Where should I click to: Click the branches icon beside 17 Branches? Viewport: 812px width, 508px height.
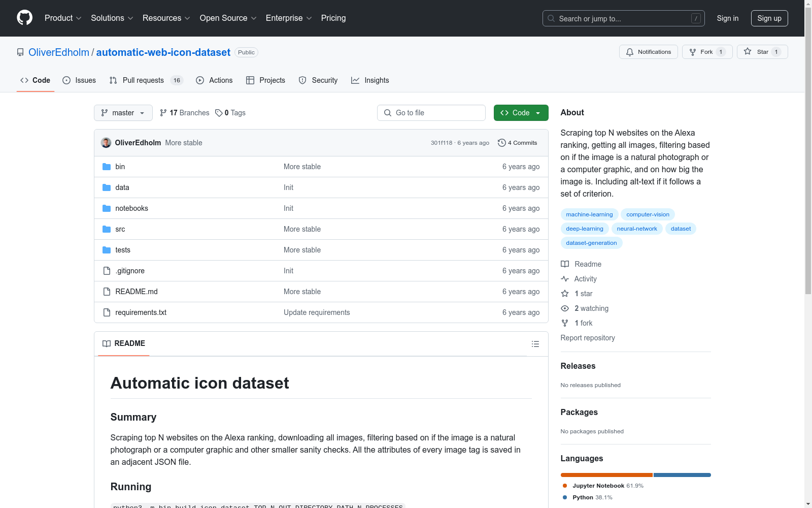(163, 113)
